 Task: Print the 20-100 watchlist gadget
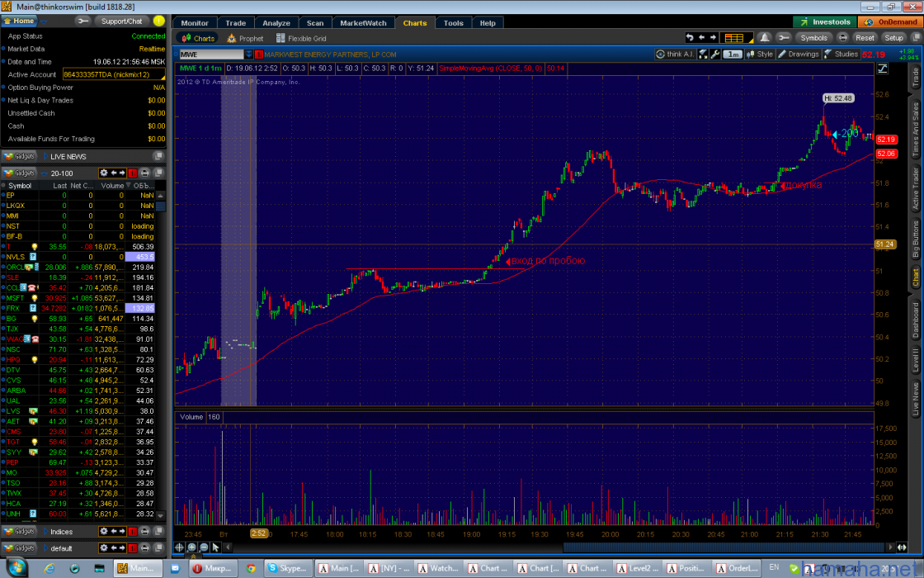point(144,173)
